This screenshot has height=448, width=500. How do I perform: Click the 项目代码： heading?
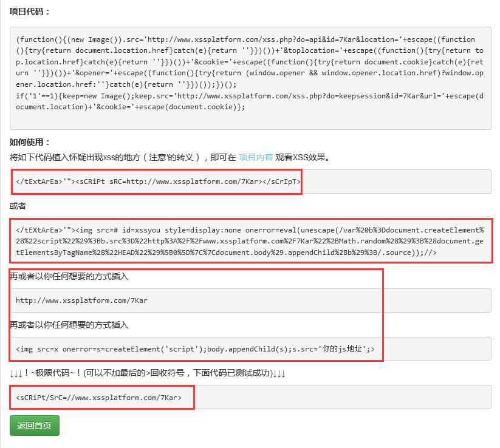point(30,12)
